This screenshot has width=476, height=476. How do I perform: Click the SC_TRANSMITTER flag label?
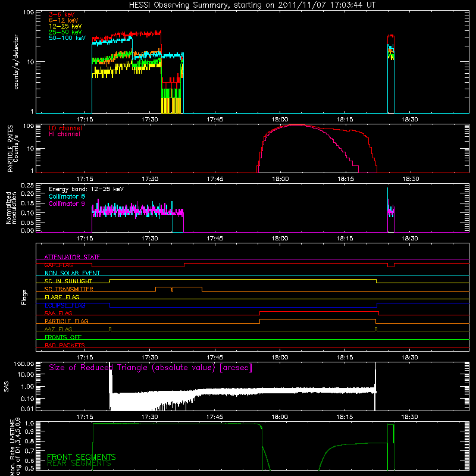(x=68, y=289)
